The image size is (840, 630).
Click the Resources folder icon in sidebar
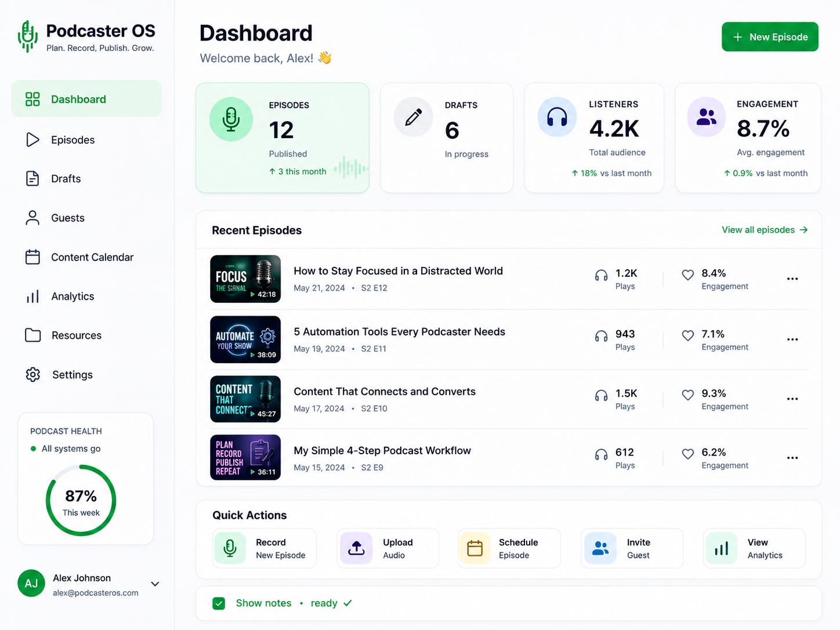tap(32, 335)
